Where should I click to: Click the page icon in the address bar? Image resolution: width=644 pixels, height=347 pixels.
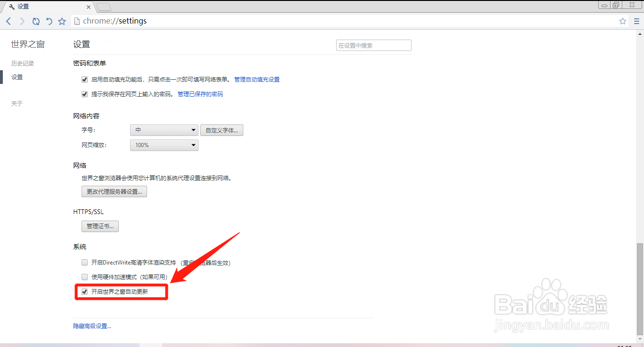pos(77,21)
